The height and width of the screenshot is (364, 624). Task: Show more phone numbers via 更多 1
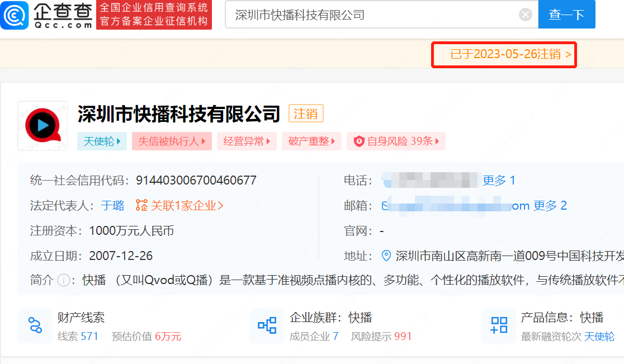499,180
